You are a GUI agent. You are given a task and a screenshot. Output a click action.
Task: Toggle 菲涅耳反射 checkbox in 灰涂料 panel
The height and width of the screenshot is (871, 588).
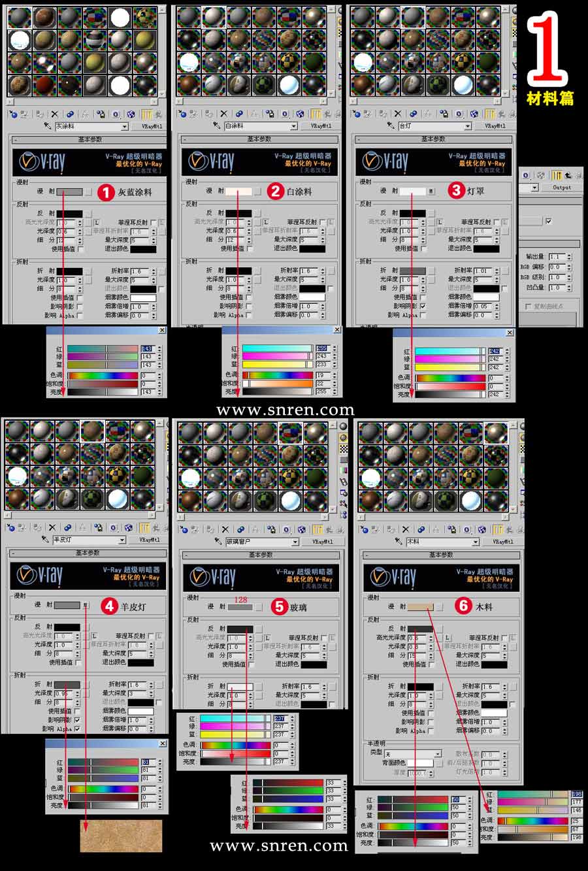[154, 223]
